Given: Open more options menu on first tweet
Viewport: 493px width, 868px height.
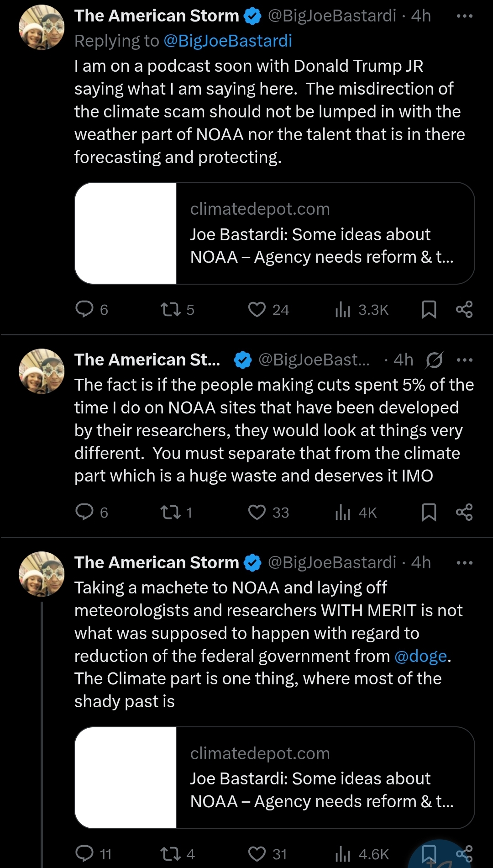Looking at the screenshot, I should (x=465, y=16).
